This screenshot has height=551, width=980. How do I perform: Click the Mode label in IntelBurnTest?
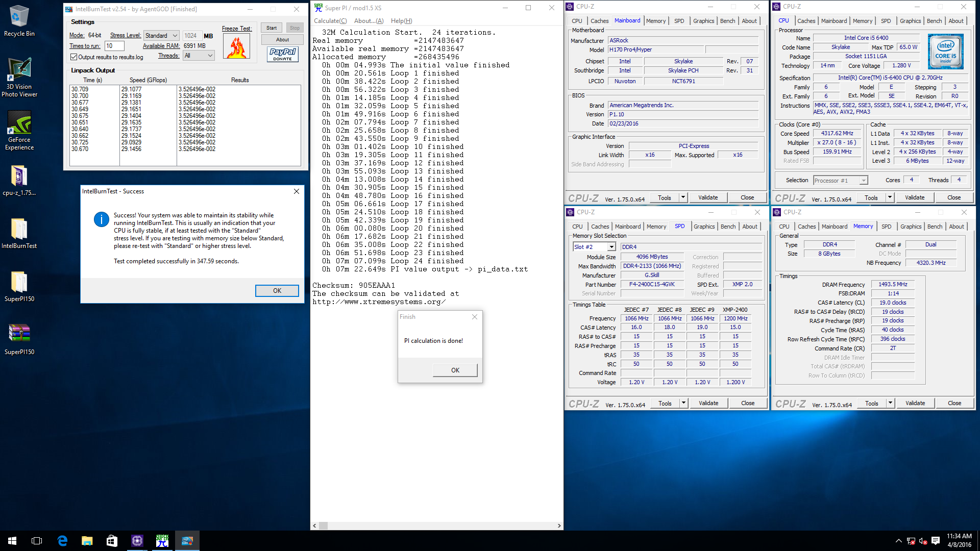pos(77,35)
